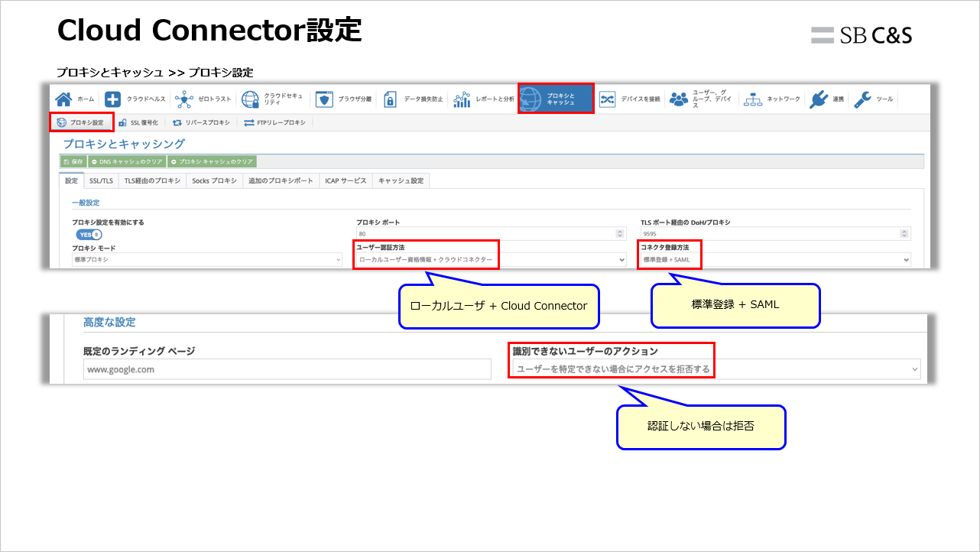The height and width of the screenshot is (552, 980).
Task: Open the クラウドヘルス cloud health icon
Action: pyautogui.click(x=113, y=99)
